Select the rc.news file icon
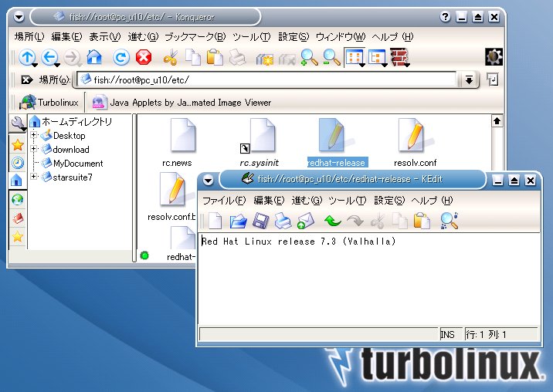Screen dimensions: 553x392 (182, 135)
